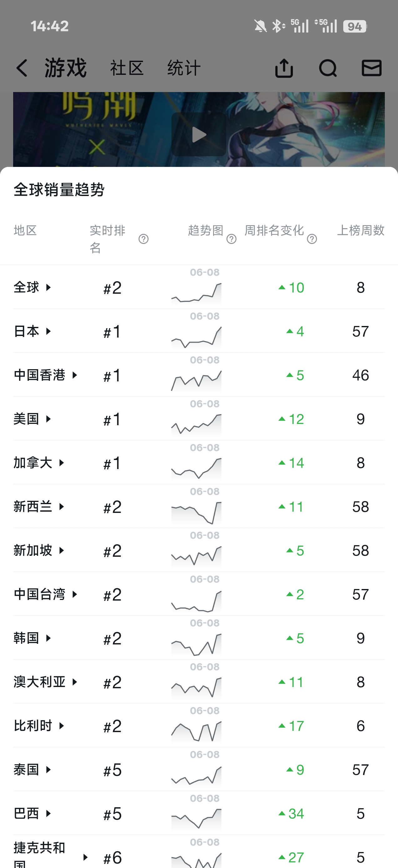Screen dimensions: 398x868
Task: Select the 游戏 tab
Action: pyautogui.click(x=66, y=68)
